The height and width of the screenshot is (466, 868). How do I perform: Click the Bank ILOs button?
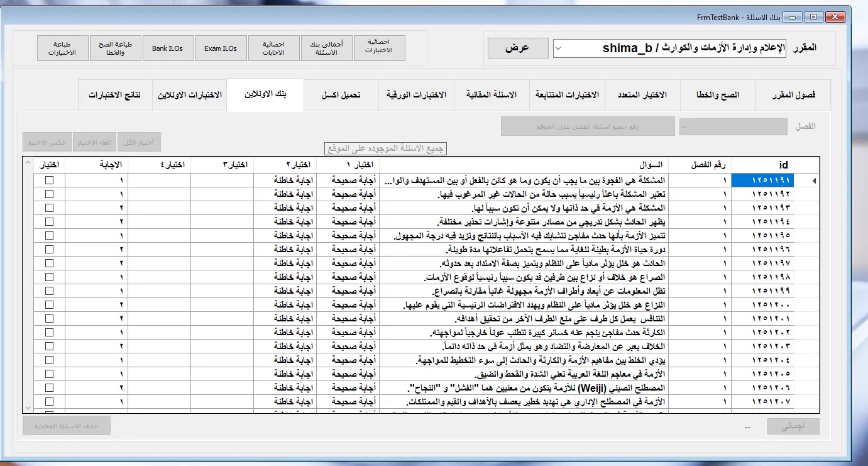(x=168, y=48)
